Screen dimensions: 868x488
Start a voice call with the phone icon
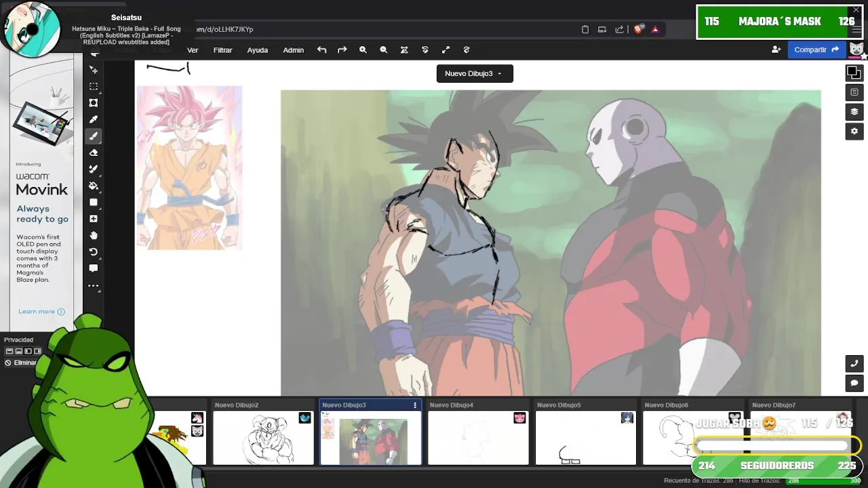pyautogui.click(x=854, y=363)
